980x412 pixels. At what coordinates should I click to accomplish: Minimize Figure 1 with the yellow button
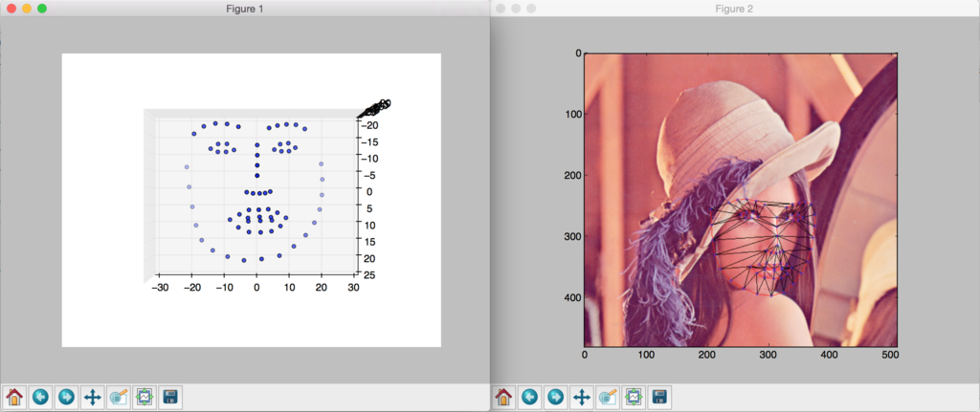click(26, 9)
